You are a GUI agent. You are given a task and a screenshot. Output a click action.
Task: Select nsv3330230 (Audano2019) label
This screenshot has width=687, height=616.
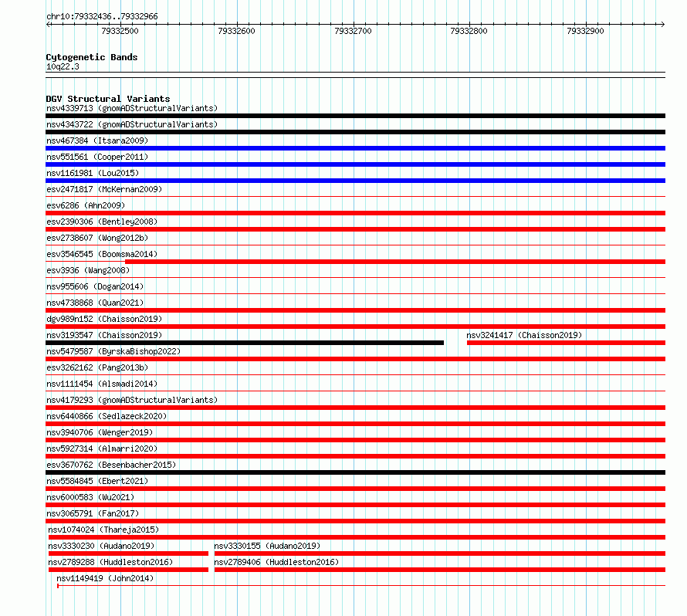(101, 546)
